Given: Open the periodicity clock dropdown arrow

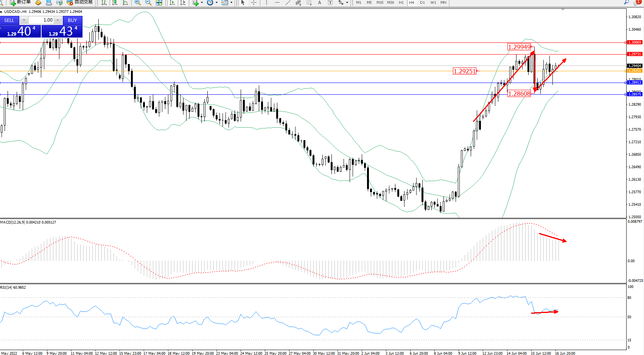Looking at the screenshot, I should (216, 3).
